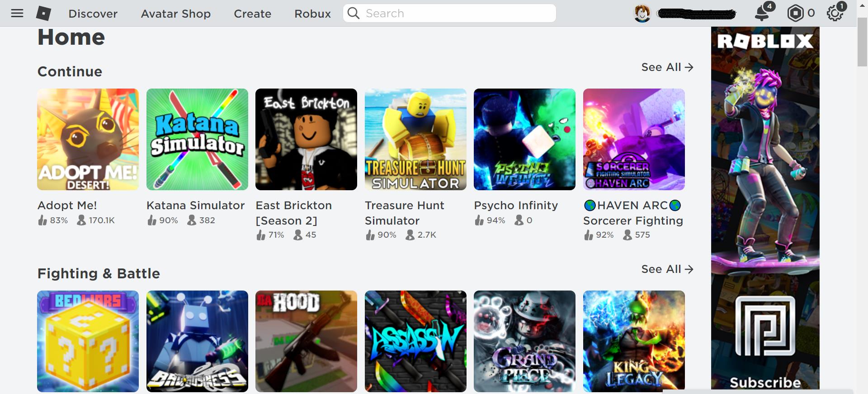Click the Fighting & Battle heading

99,273
